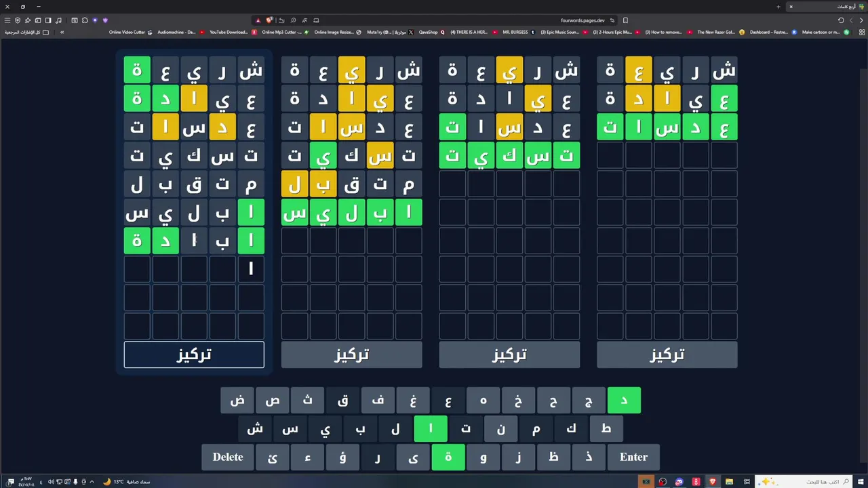
Task: Open the Online Image Resize bookmark
Action: [338, 32]
